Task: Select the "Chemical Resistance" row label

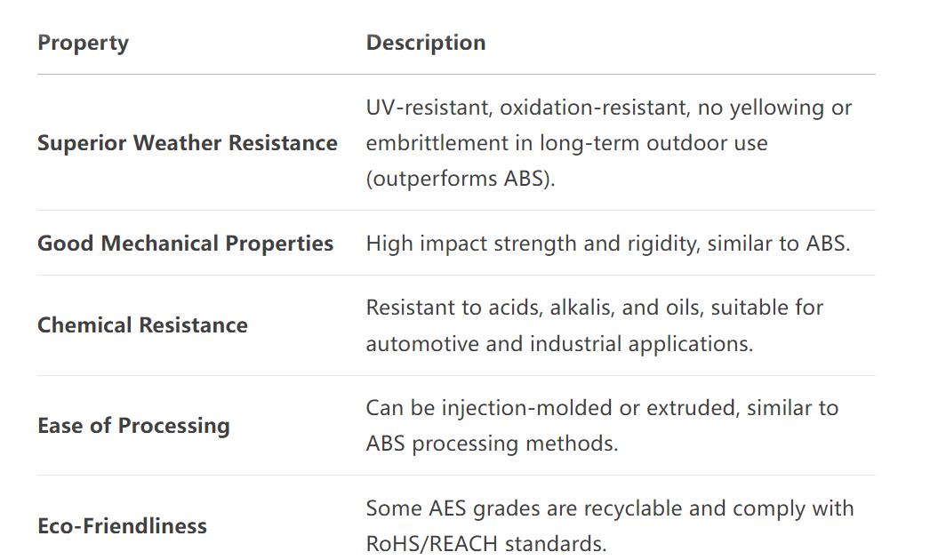Action: click(142, 325)
